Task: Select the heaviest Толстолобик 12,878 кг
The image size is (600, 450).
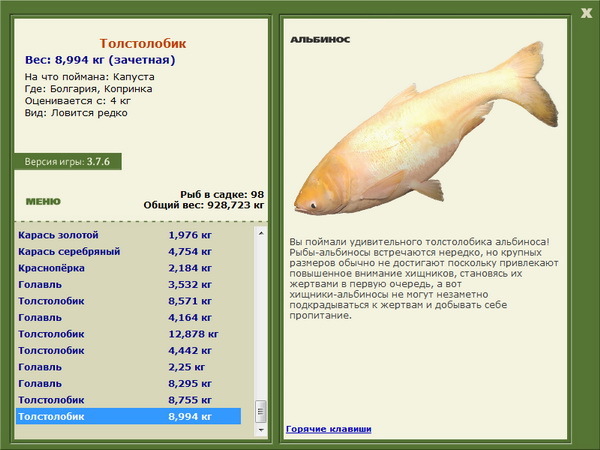Action: tap(128, 334)
